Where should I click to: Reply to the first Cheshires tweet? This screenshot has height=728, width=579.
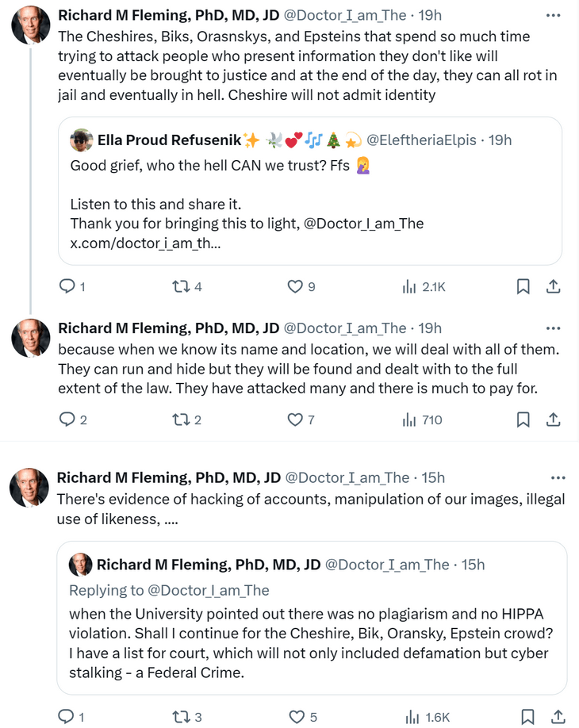click(68, 286)
